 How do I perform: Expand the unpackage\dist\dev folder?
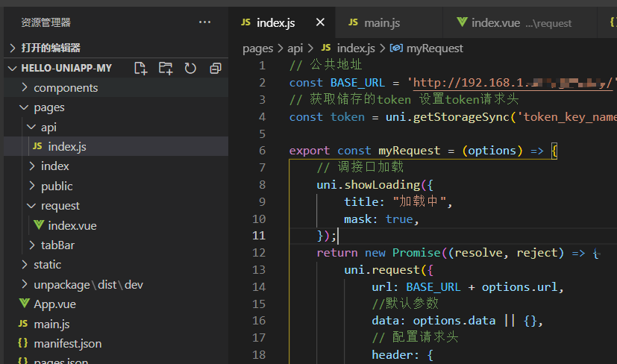pos(25,284)
